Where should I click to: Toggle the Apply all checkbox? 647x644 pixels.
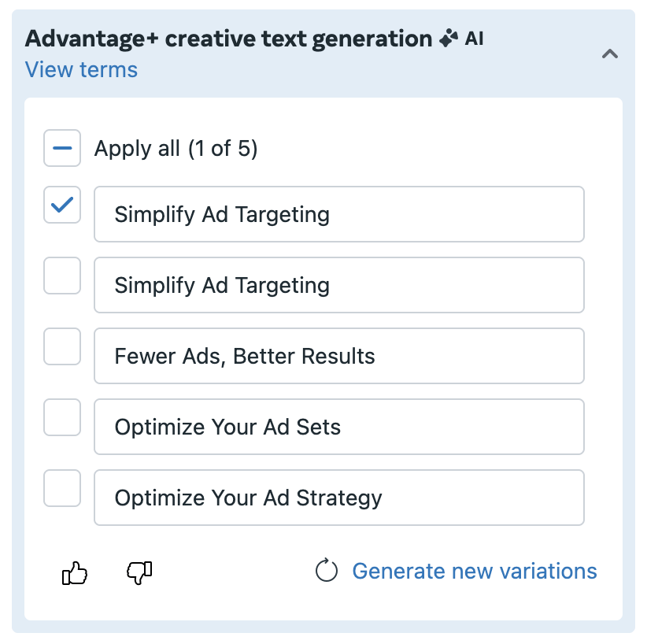click(x=62, y=148)
